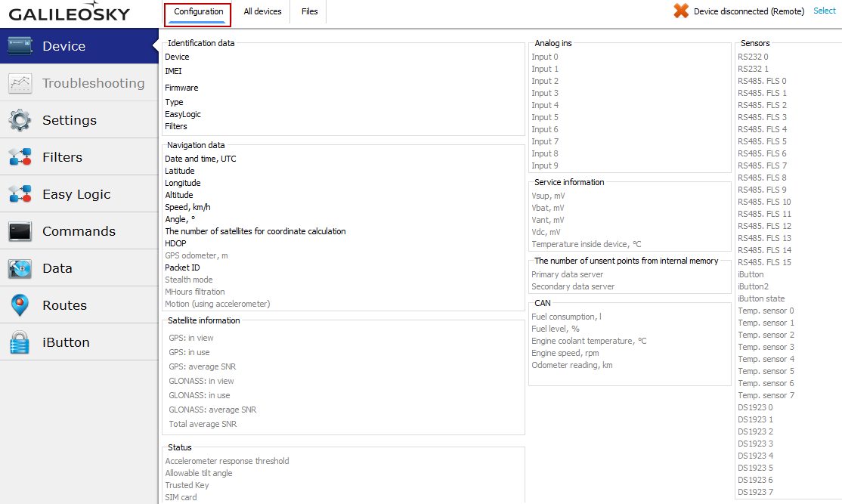Open the All devices tab

click(262, 12)
